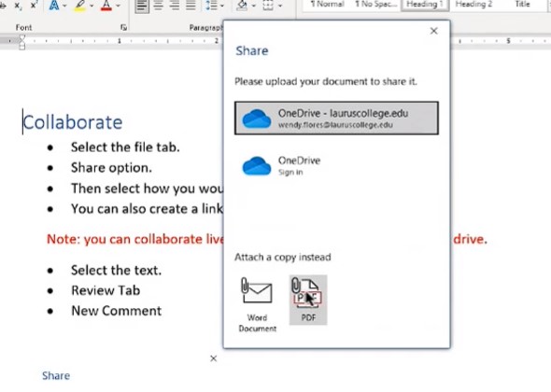
Task: Expand font color dropdown arrow
Action: pos(118,6)
